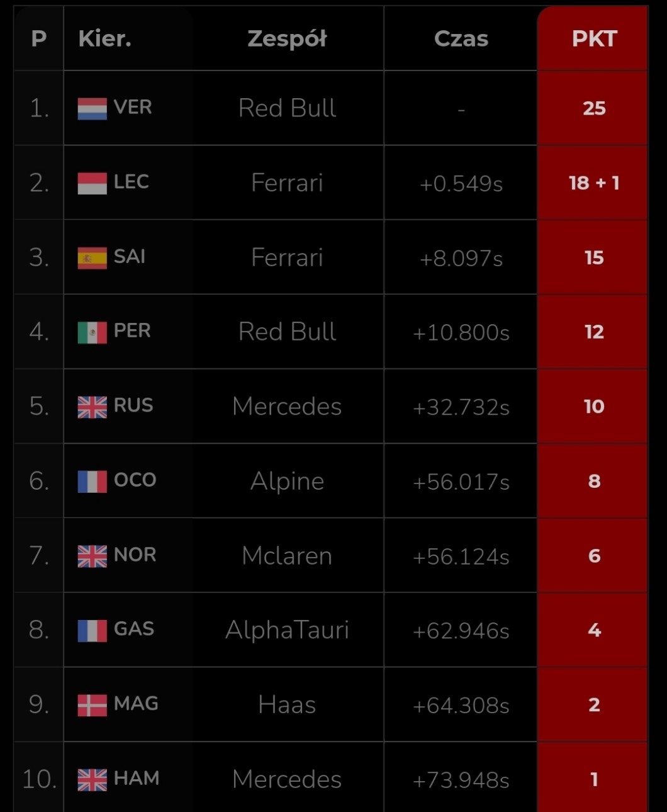The width and height of the screenshot is (667, 812).
Task: Click the Dutch flag beside VER
Action: [x=92, y=108]
